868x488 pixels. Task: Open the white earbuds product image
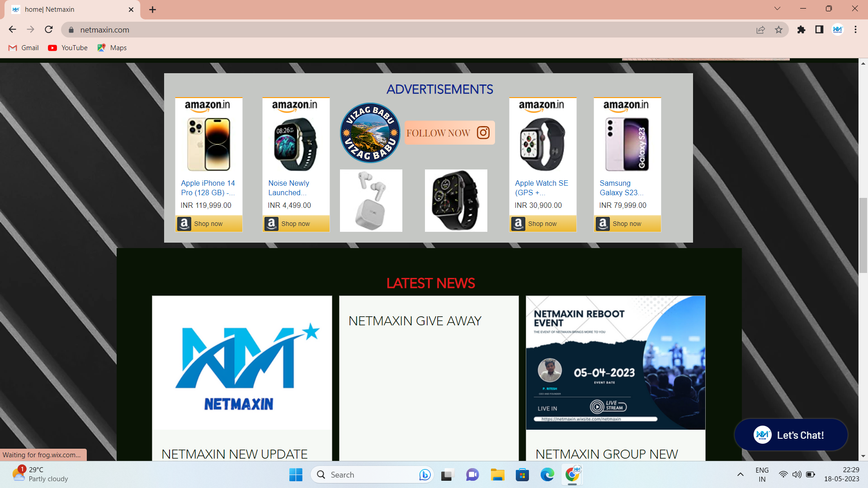pos(371,201)
